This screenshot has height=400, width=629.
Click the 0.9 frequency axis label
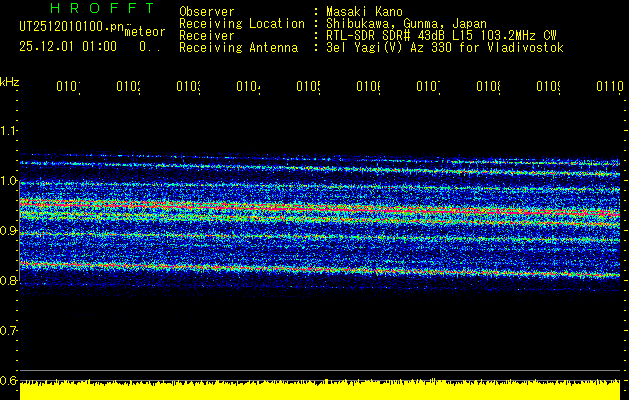9,231
